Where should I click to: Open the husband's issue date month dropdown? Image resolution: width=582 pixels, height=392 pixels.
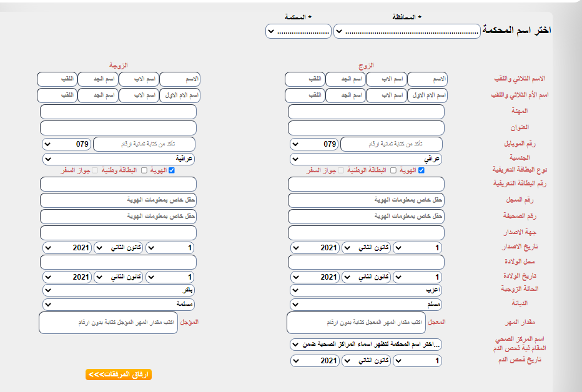click(x=366, y=248)
